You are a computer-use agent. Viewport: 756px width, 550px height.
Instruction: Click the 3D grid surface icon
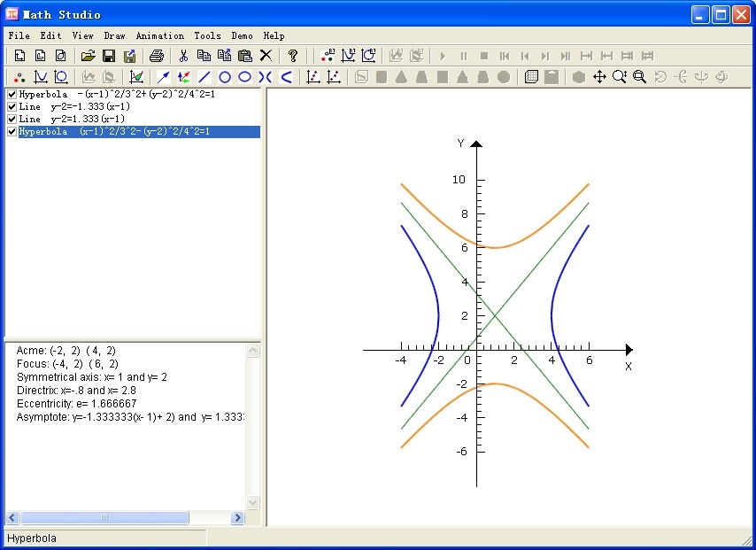pos(531,77)
